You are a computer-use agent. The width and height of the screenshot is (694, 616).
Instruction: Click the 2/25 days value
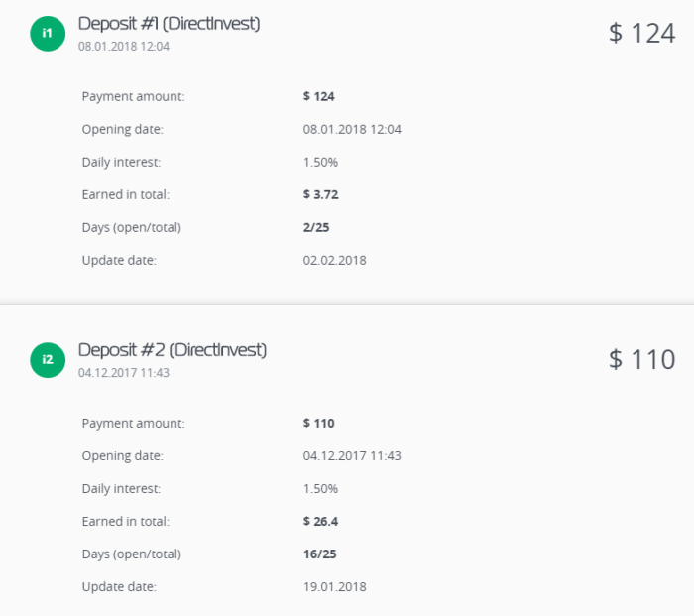pos(315,227)
